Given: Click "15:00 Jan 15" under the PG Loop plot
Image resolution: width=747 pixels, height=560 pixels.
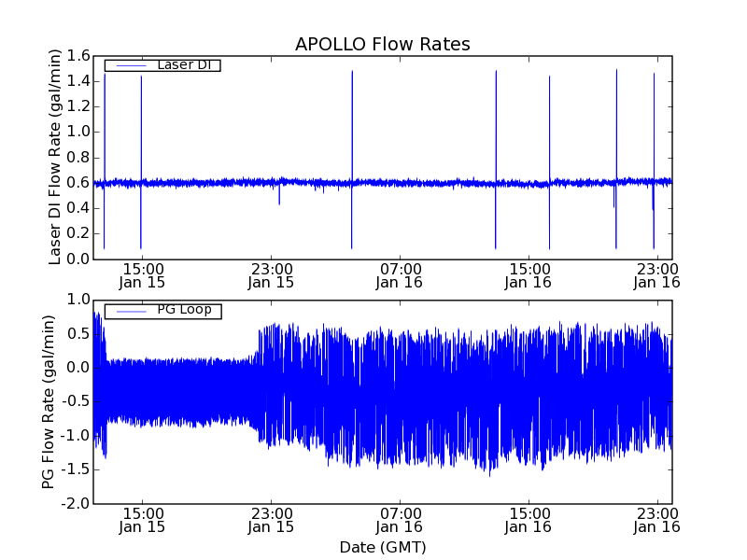Looking at the screenshot, I should click(143, 521).
